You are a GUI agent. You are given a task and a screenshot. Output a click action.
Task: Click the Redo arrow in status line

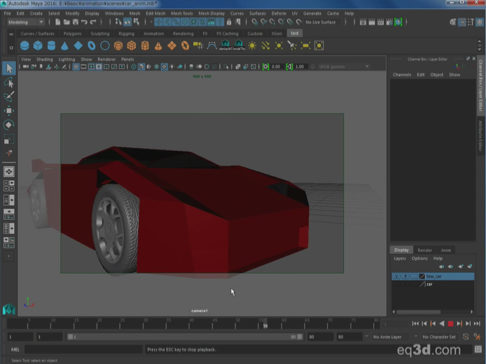pos(93,22)
